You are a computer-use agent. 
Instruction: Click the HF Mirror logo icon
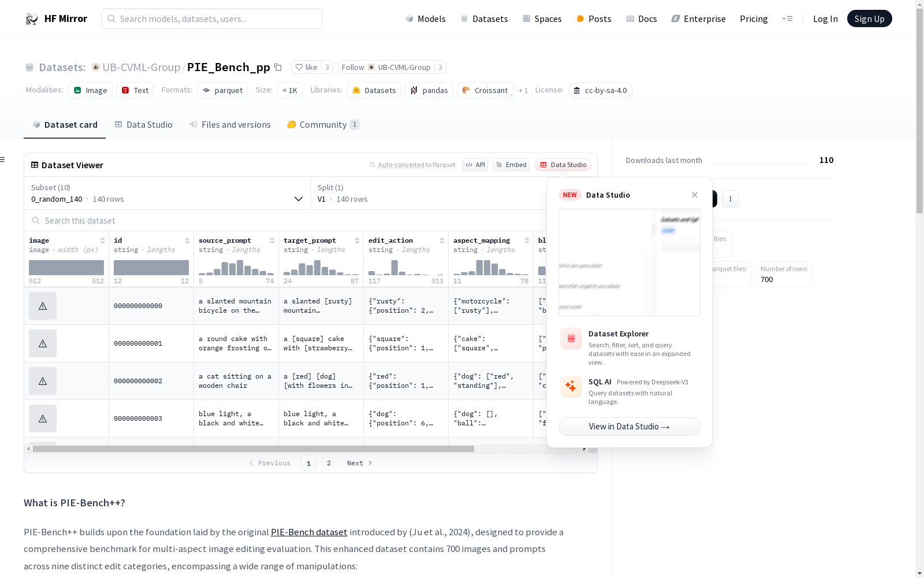tap(32, 19)
